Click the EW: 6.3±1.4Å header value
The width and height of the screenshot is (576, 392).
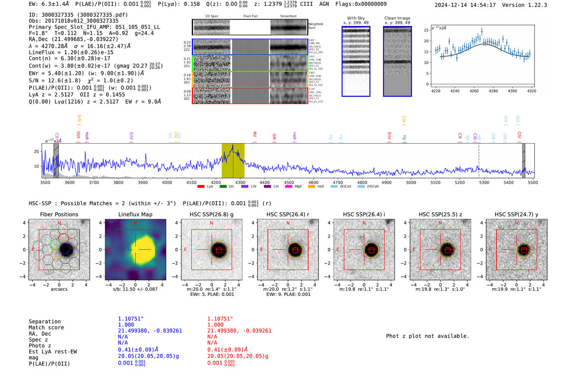tap(49, 4)
